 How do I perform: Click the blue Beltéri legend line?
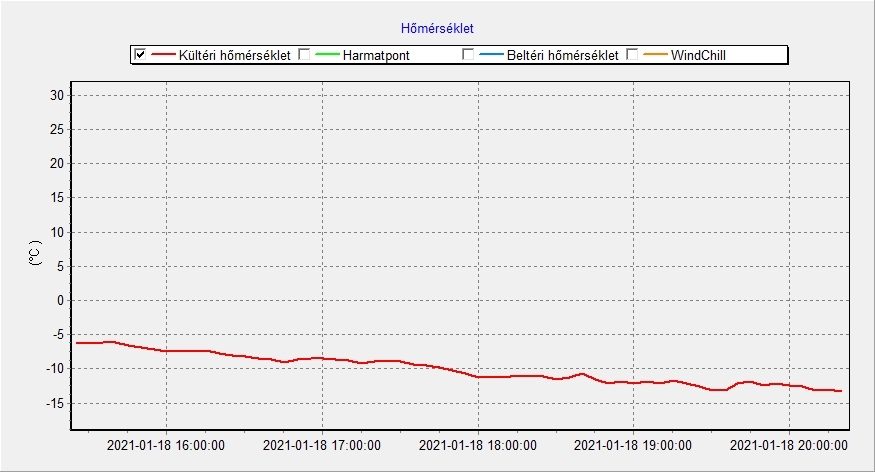(x=490, y=55)
